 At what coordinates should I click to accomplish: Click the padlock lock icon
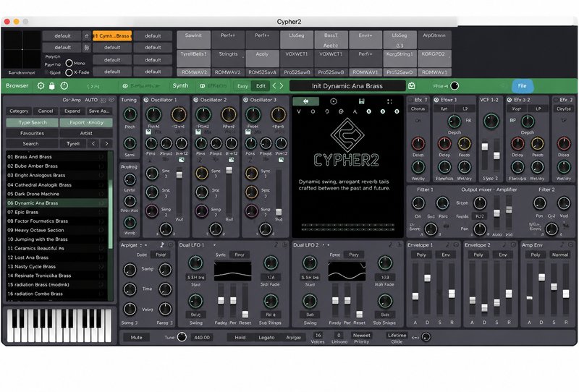tap(52, 86)
